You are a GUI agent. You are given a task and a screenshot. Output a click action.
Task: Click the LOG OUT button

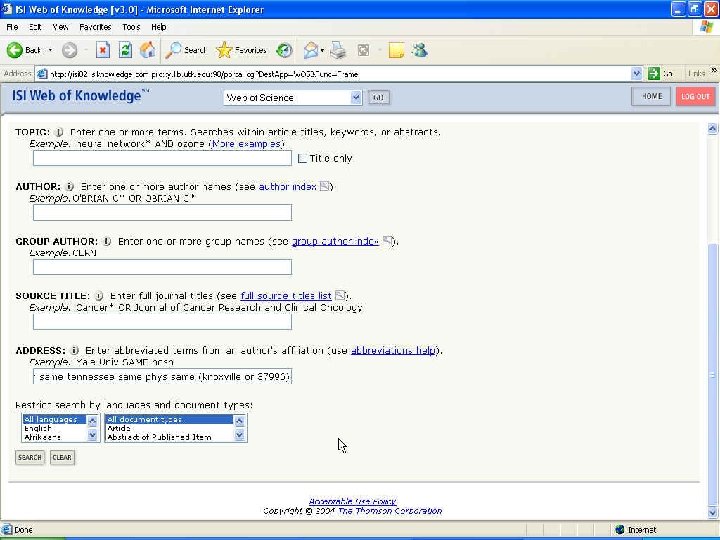695,96
